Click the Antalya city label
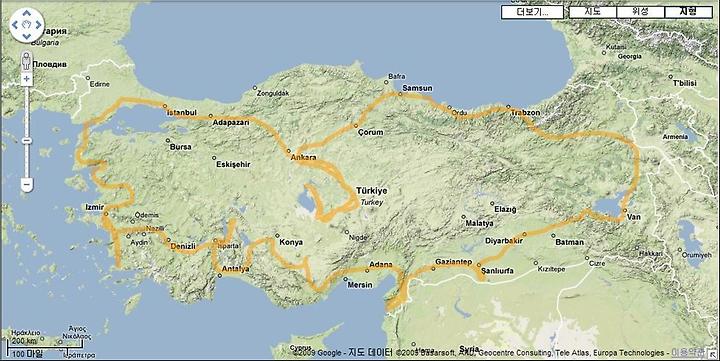The height and width of the screenshot is (361, 720). pyautogui.click(x=235, y=269)
